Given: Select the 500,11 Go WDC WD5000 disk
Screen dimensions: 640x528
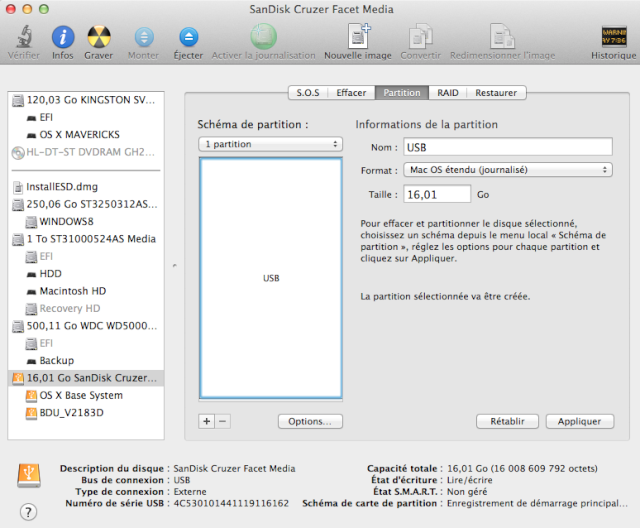Looking at the screenshot, I should [86, 326].
